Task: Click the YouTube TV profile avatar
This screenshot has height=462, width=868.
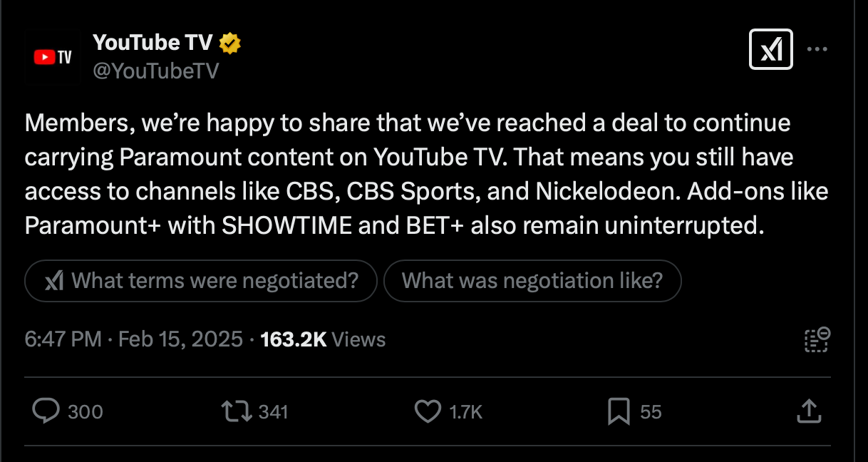Action: [53, 57]
